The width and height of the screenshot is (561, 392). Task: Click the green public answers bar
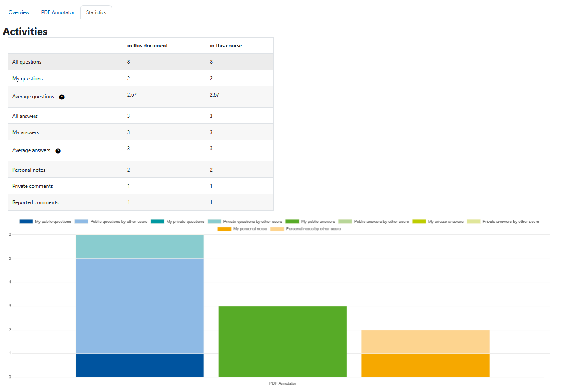click(x=282, y=341)
